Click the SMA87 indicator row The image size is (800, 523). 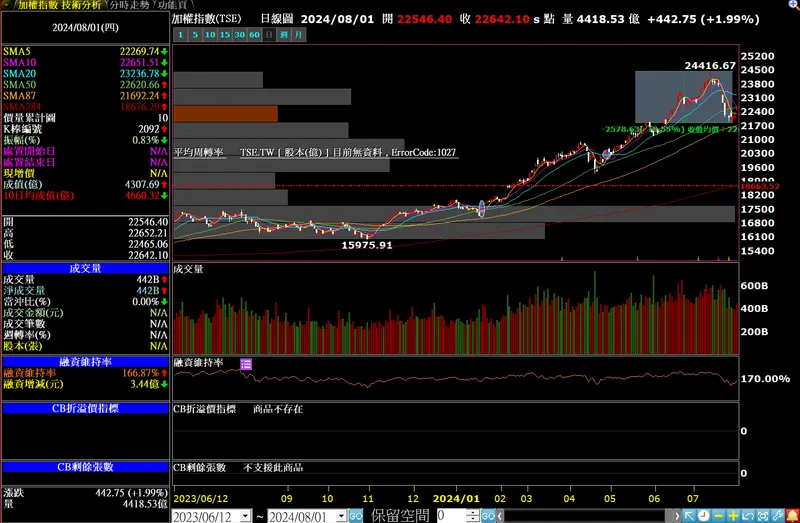click(85, 95)
